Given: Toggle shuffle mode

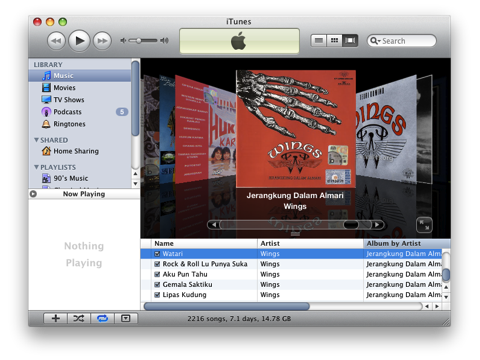Looking at the screenshot, I should (x=79, y=318).
